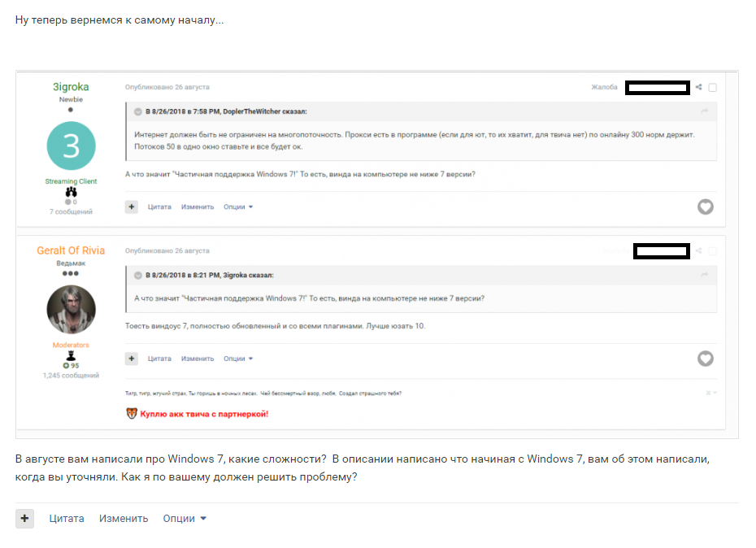Click the heart reaction icon on 3igroka's post
The height and width of the screenshot is (548, 756).
coord(706,207)
